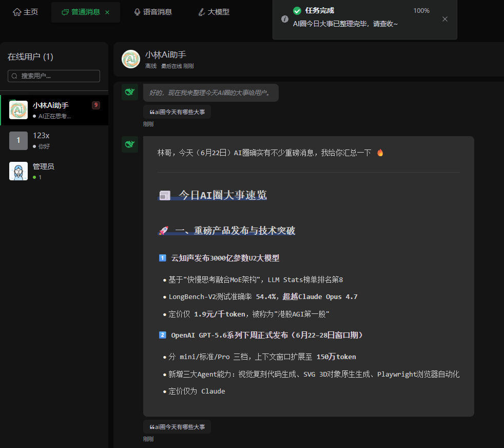
Task: Click the second green whale message avatar
Action: pyautogui.click(x=129, y=144)
